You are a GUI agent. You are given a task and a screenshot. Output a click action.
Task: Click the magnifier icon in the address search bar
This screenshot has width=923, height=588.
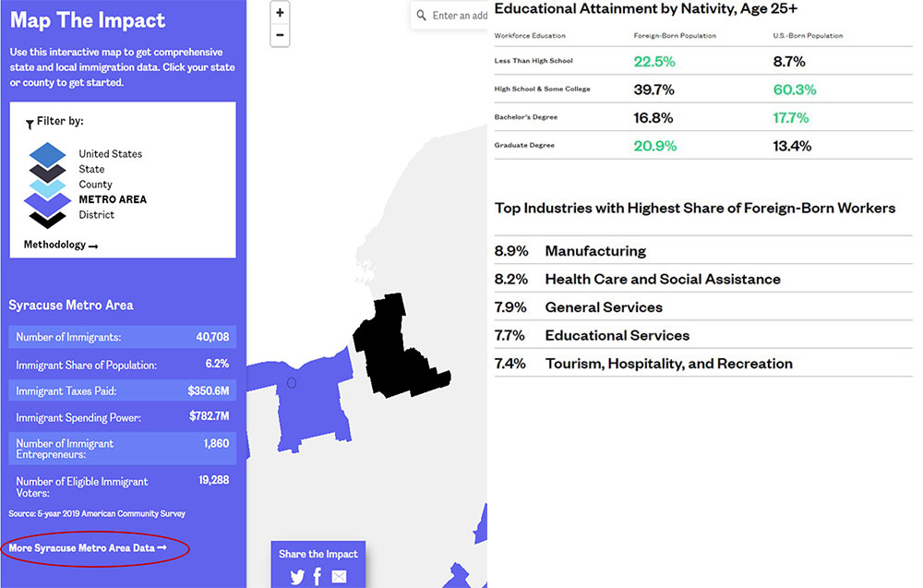[x=424, y=14]
